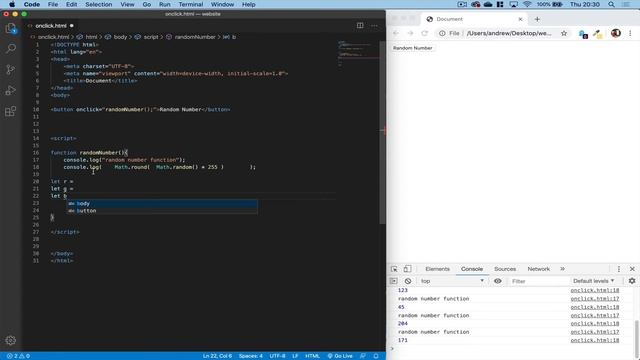Screen dimensions: 640x360
Task: Click the Wi-Fi menu bar icon
Action: [527, 4]
